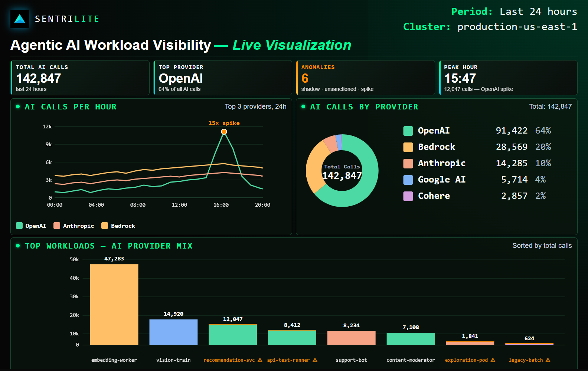Click the 'Top 3 providers, 24h' text
588x371 pixels.
point(255,106)
